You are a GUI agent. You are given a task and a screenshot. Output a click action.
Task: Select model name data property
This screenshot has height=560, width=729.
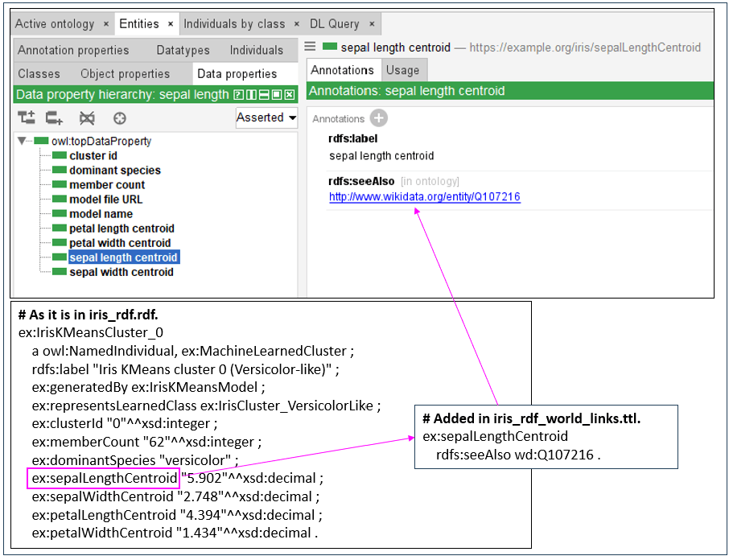pyautogui.click(x=101, y=214)
